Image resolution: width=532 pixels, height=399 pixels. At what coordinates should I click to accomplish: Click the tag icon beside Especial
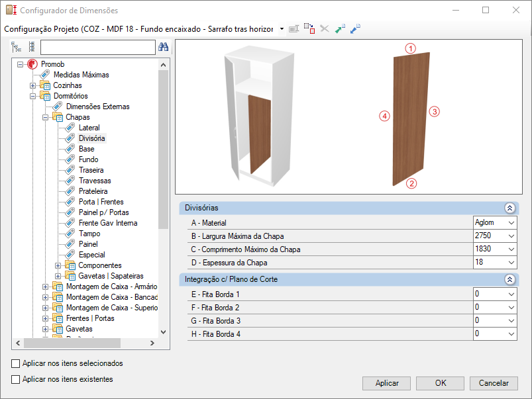pos(70,255)
